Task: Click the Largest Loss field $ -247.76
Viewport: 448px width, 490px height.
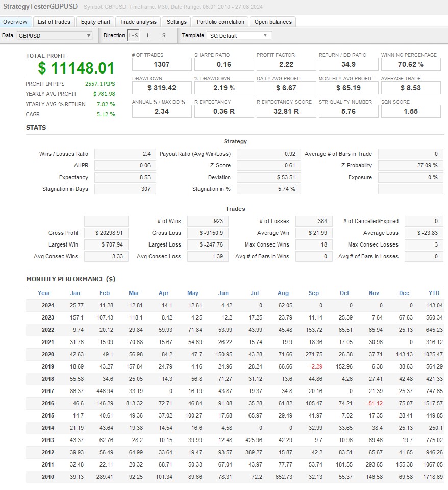Action: [x=208, y=244]
